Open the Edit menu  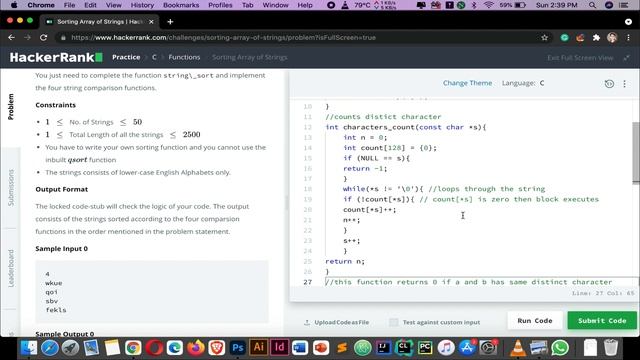[90, 5]
